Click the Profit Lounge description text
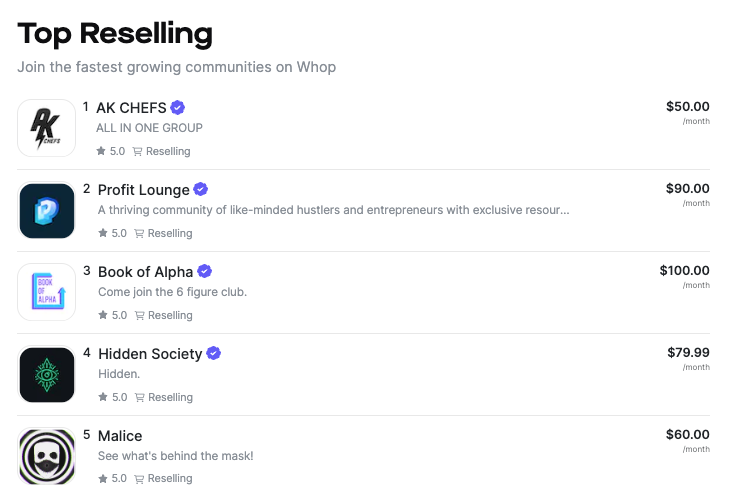 tap(334, 210)
